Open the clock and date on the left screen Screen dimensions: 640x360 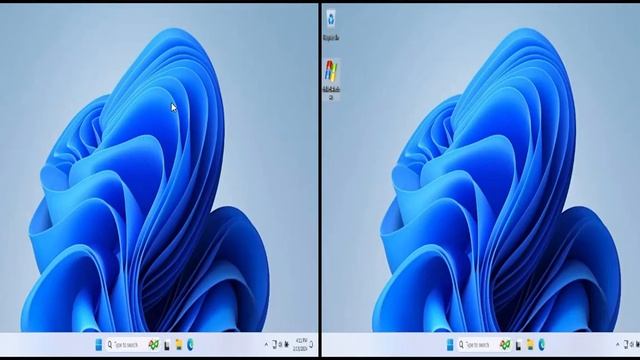click(300, 344)
